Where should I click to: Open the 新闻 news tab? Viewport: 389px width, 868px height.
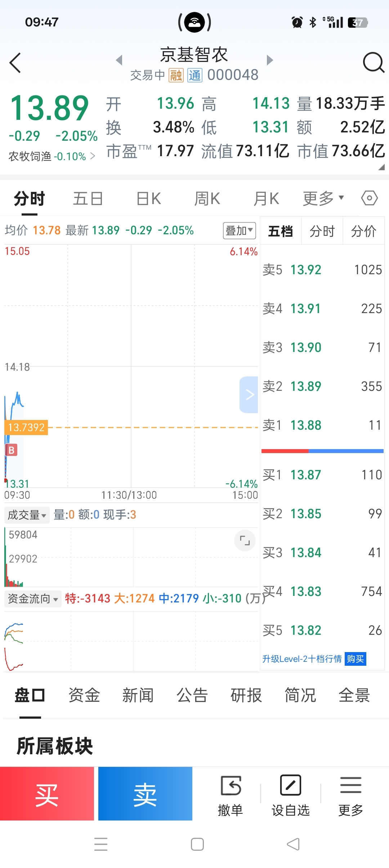coord(138,695)
